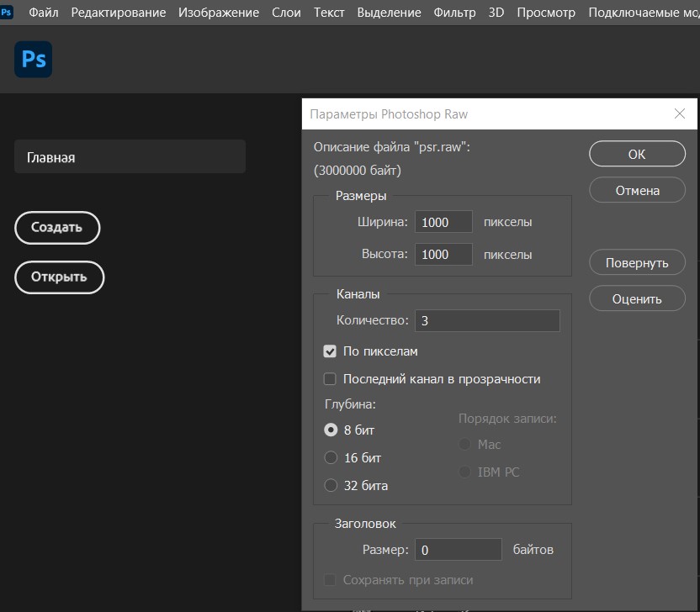The image size is (700, 612).
Task: Open the Слои menu
Action: tap(286, 13)
